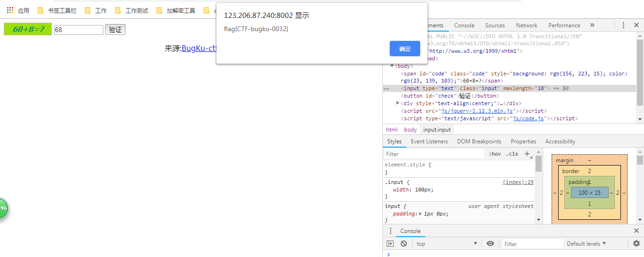Screen dimensions: 644x257
Task: Click the 100 × 15 content box in box model
Action: click(x=589, y=192)
